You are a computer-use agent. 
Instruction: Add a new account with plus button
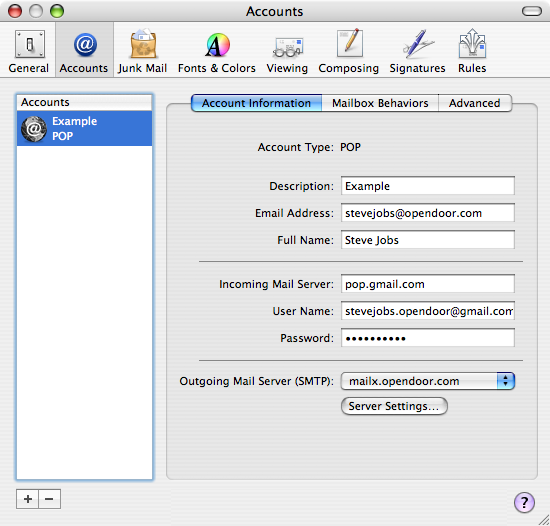pyautogui.click(x=28, y=499)
